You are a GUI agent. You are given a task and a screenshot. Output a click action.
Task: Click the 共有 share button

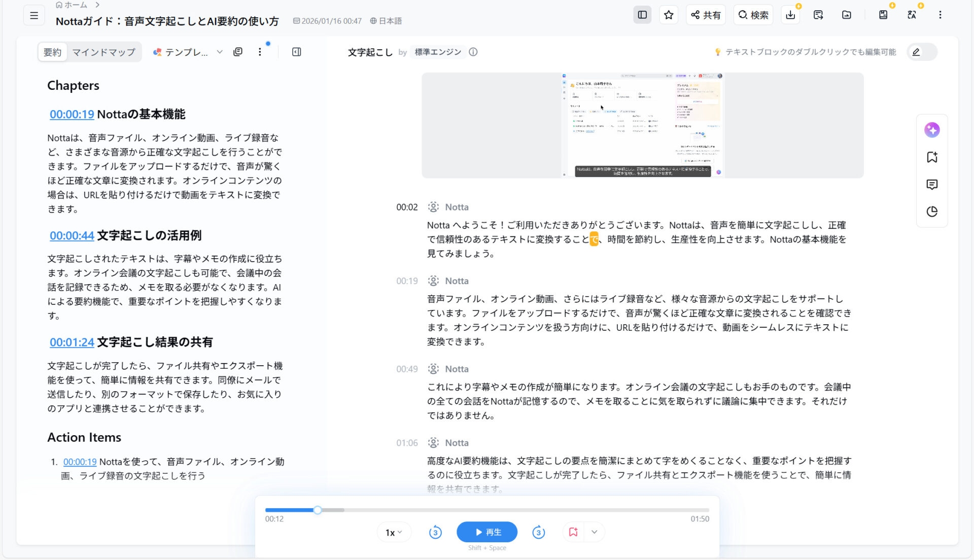[706, 15]
